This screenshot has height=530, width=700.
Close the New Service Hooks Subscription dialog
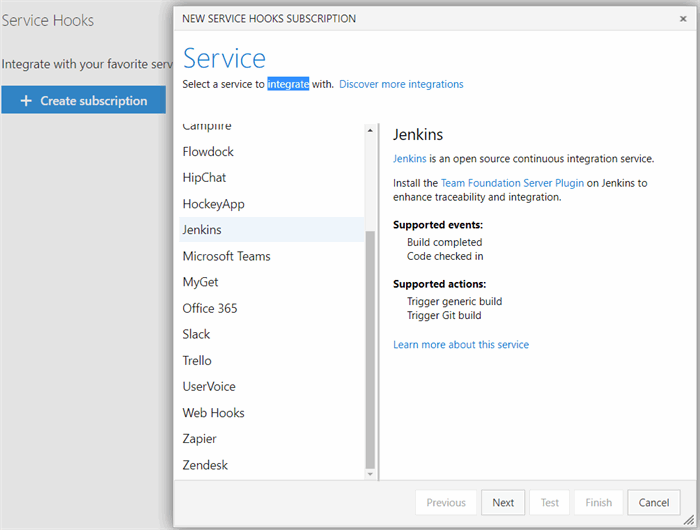tap(683, 19)
